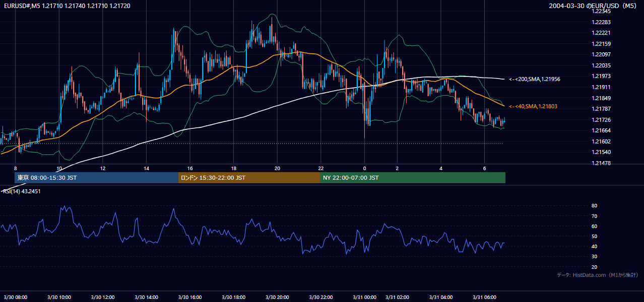The height and width of the screenshot is (302, 644).
Task: Click the bottom date label 3/31 06:00
Action: point(484,297)
